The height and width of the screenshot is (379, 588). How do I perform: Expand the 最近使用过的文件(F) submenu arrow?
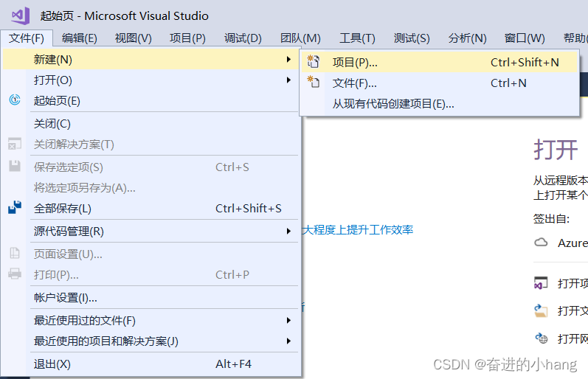[288, 320]
